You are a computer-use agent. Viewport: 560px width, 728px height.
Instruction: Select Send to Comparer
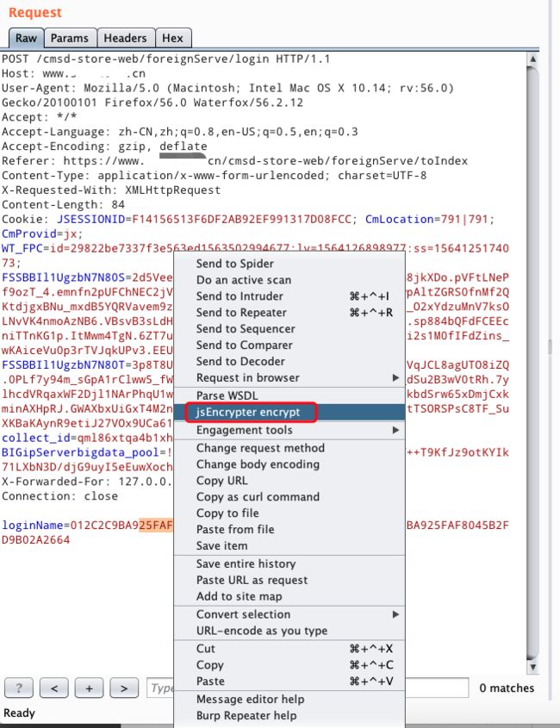point(289,345)
